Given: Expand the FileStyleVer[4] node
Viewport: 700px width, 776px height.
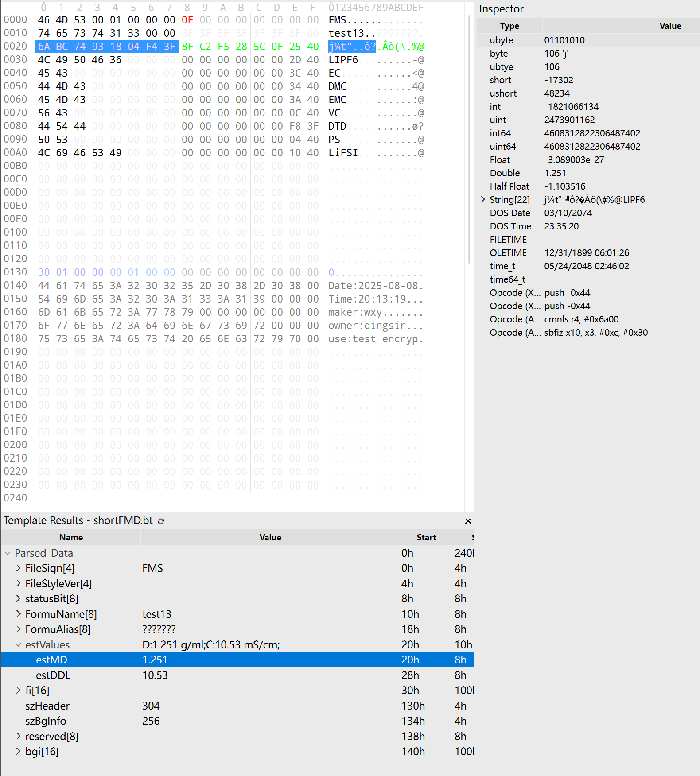Looking at the screenshot, I should (18, 584).
